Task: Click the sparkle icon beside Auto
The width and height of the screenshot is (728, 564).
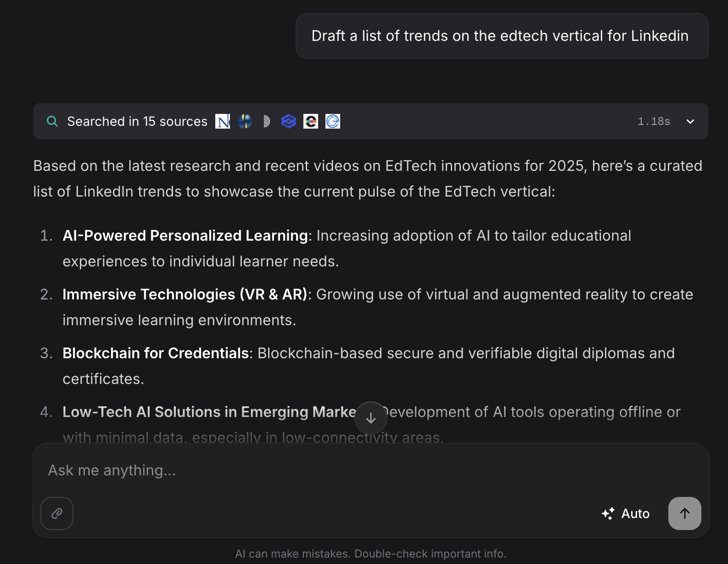Action: pyautogui.click(x=608, y=513)
